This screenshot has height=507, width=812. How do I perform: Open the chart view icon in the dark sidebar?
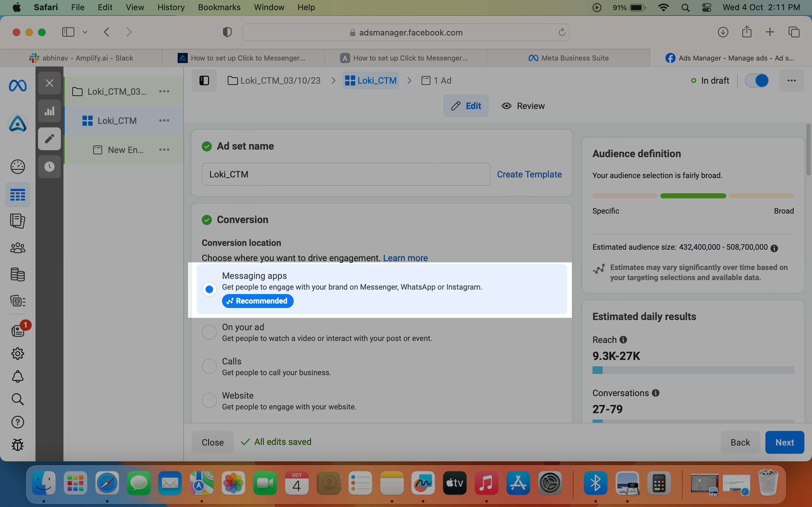[49, 111]
